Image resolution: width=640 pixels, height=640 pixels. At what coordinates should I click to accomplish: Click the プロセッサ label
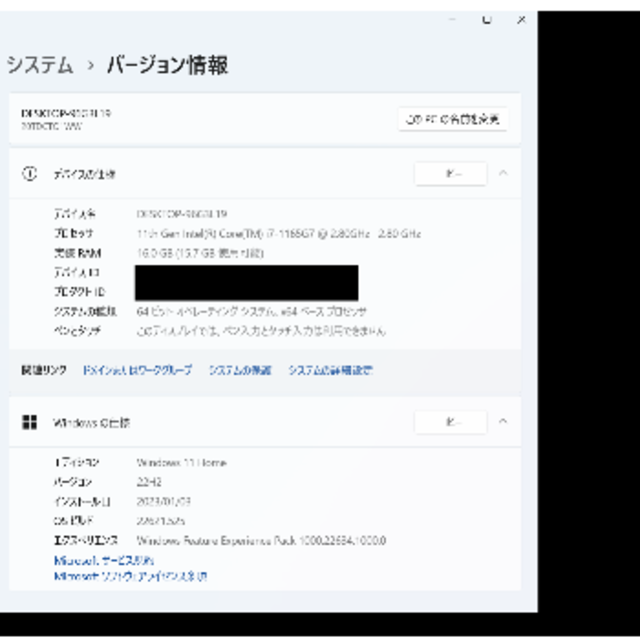(73, 234)
